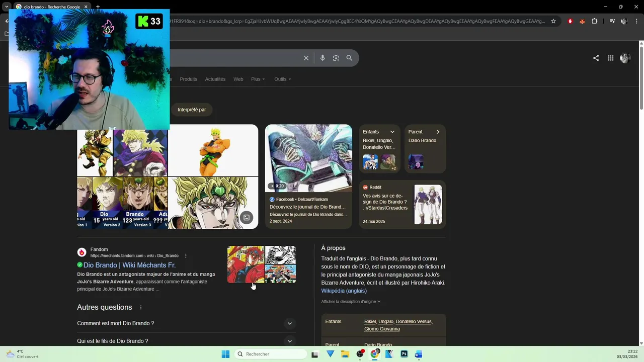The image size is (644, 362).
Task: Switch to the Produits search tab
Action: pos(188,79)
